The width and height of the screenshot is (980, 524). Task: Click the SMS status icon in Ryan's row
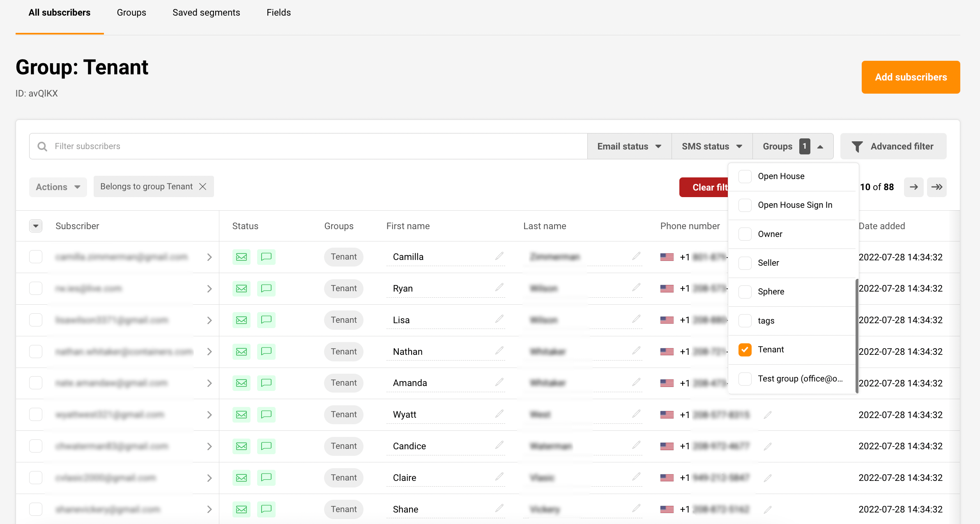pyautogui.click(x=266, y=288)
